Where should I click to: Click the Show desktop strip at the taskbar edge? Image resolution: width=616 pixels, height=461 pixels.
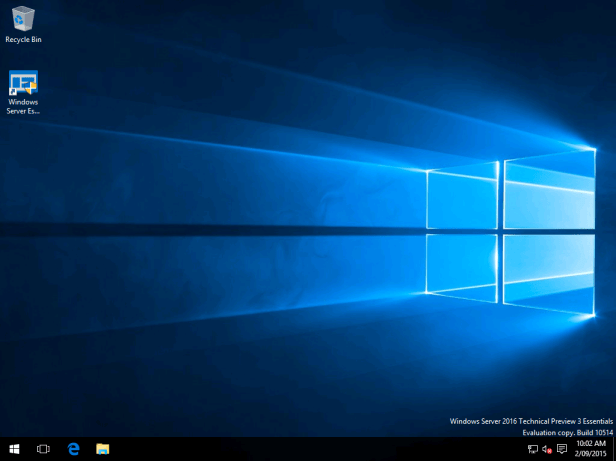(614, 449)
